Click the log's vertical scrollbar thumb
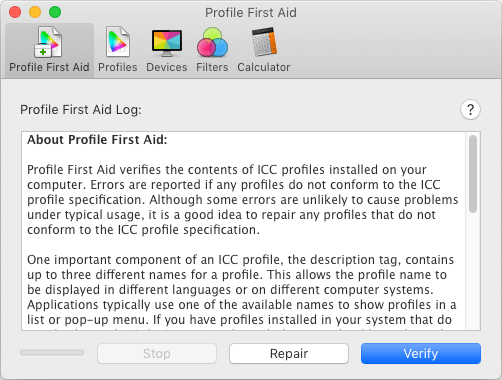Image resolution: width=502 pixels, height=380 pixels. (x=473, y=174)
